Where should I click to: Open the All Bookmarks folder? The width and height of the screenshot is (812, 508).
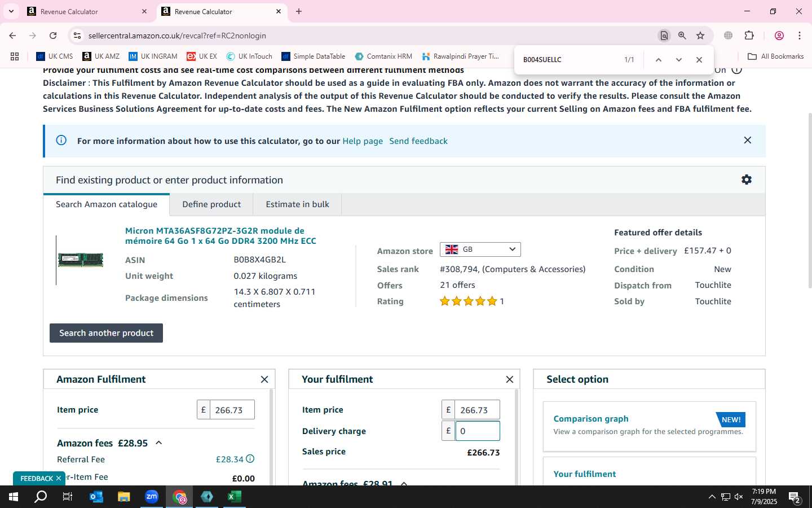775,56
